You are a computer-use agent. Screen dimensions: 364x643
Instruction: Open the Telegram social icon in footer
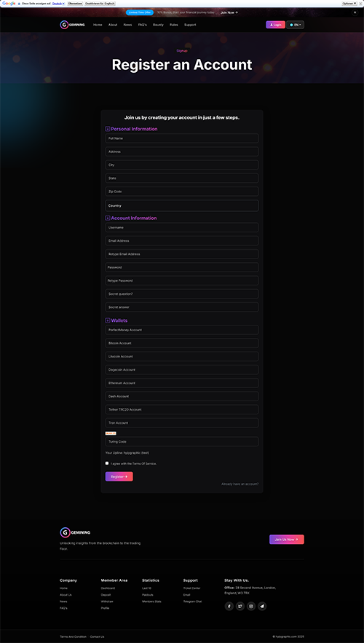click(x=262, y=606)
